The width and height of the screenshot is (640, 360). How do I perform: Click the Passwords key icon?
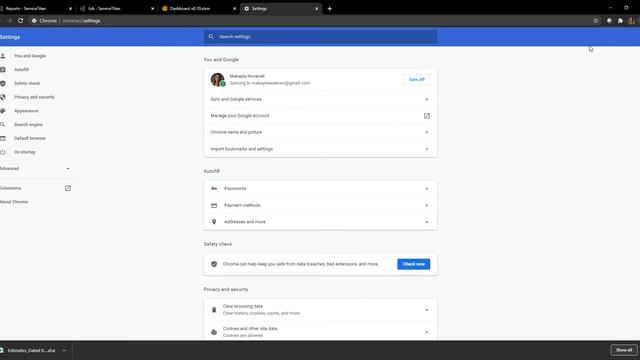tap(214, 189)
